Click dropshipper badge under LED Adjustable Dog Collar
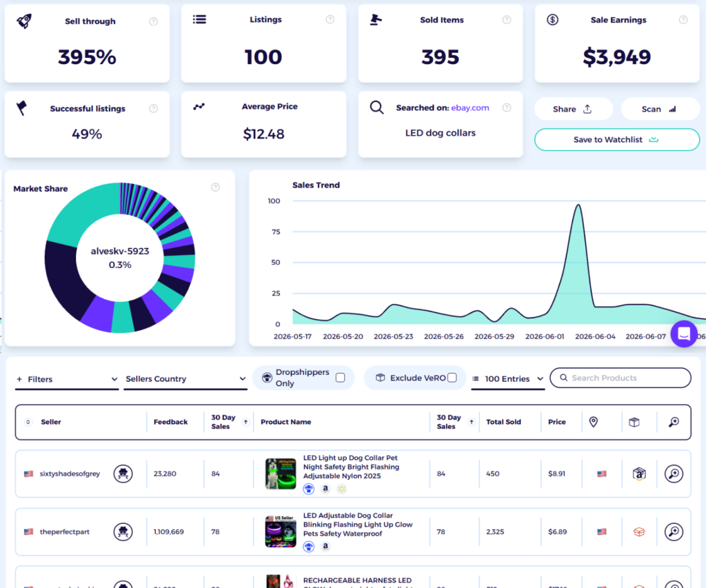This screenshot has height=588, width=706. tap(308, 547)
